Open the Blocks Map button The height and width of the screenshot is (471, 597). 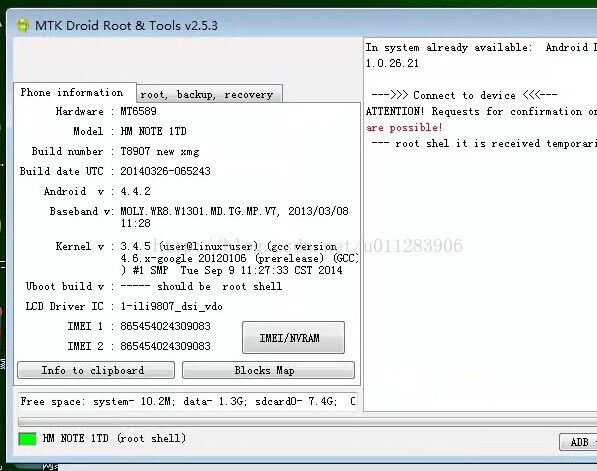(268, 370)
